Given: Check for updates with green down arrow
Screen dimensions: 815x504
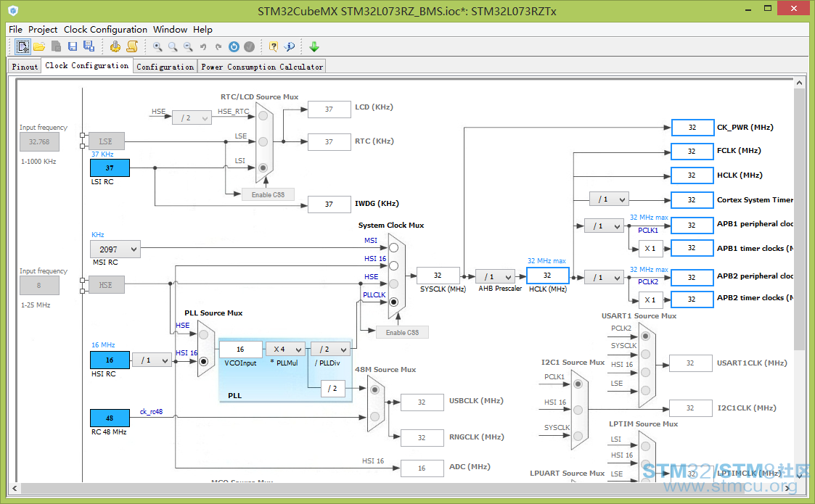Looking at the screenshot, I should (x=314, y=46).
